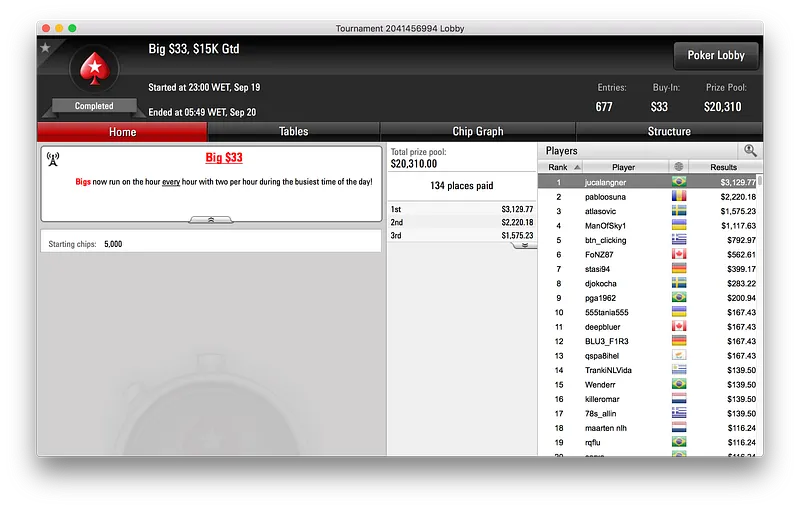Switch to the Tables tab
800x509 pixels.
[293, 132]
